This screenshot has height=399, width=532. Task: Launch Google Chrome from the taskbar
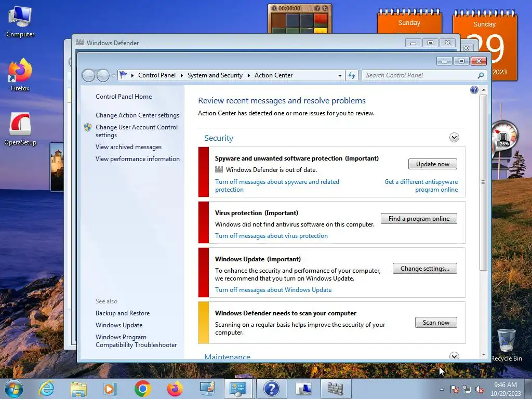142,389
